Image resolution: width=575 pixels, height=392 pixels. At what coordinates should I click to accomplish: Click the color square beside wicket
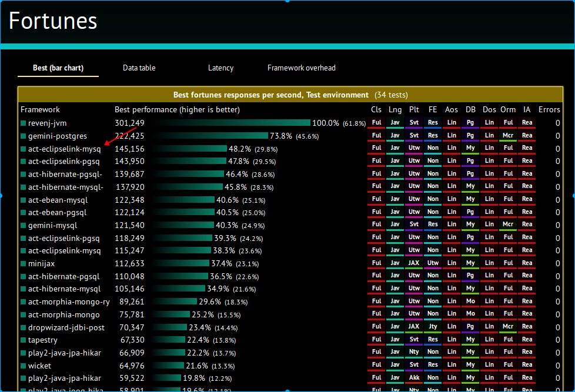[23, 366]
